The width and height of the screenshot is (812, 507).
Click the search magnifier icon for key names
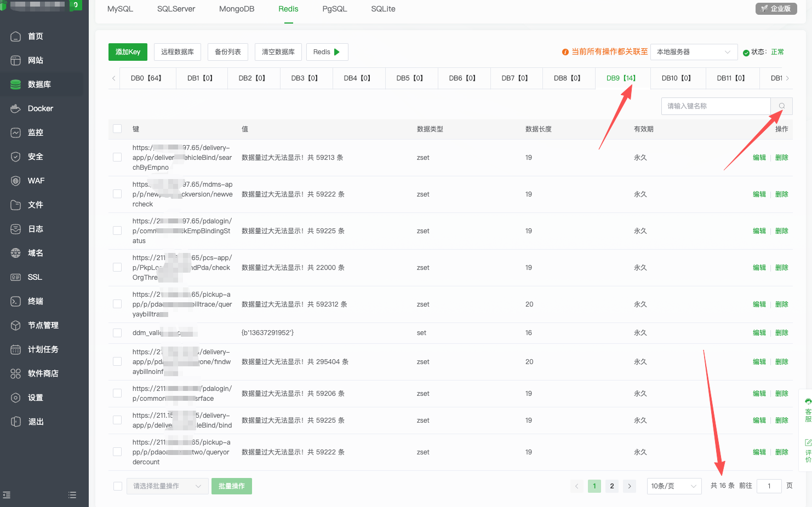point(781,106)
